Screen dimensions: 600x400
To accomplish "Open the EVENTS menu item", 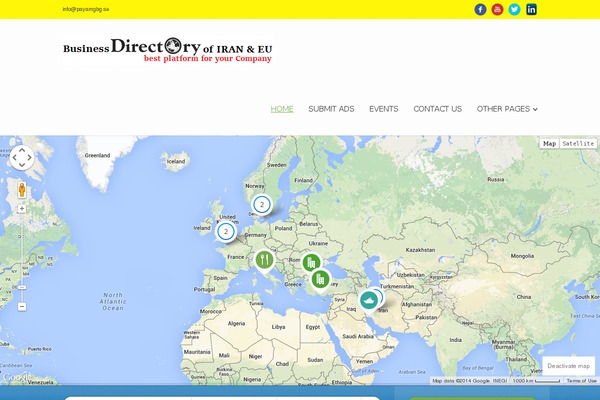I will pyautogui.click(x=384, y=109).
